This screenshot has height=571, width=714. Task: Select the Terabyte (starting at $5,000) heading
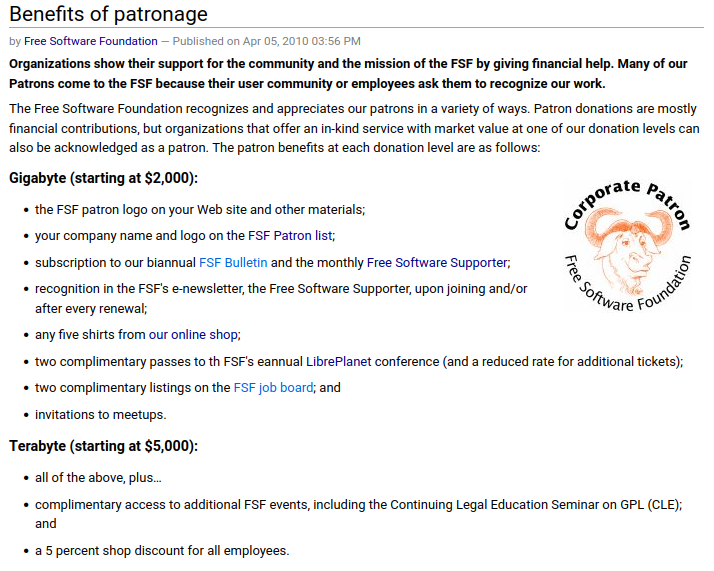click(x=103, y=446)
